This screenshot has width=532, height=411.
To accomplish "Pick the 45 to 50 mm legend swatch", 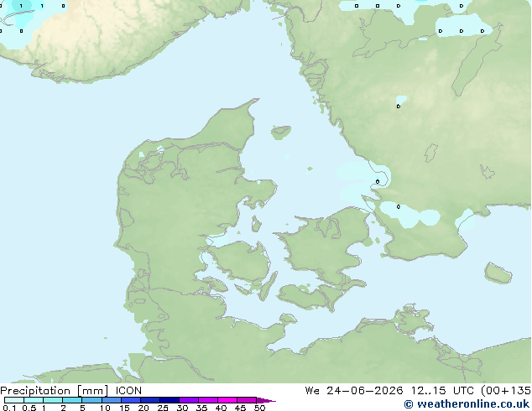I will [247, 400].
